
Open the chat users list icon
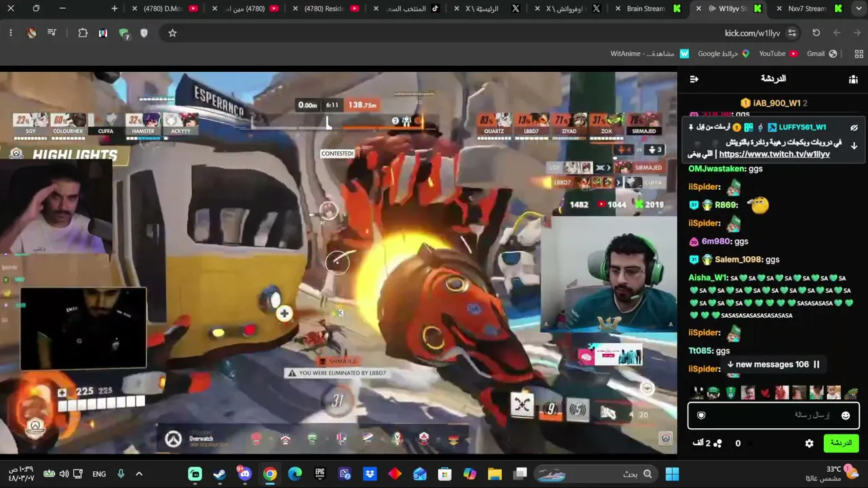click(x=853, y=79)
